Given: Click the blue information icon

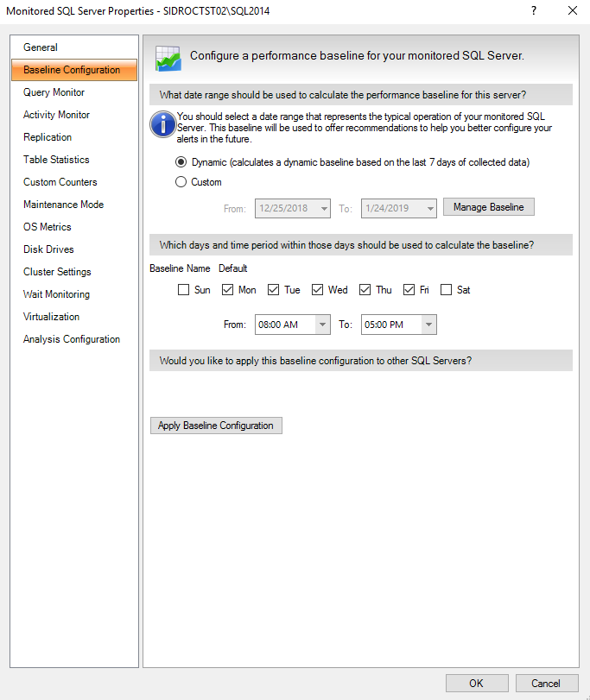Looking at the screenshot, I should pyautogui.click(x=163, y=124).
